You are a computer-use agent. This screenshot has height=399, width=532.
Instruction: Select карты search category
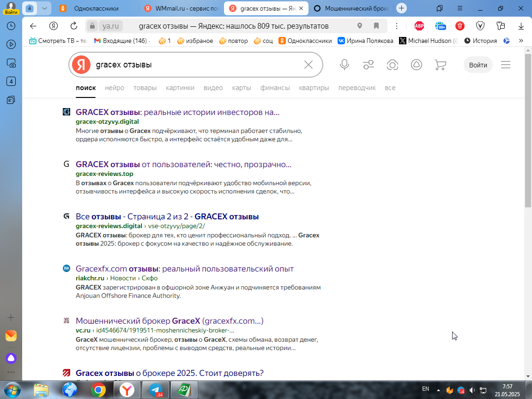[x=242, y=88]
